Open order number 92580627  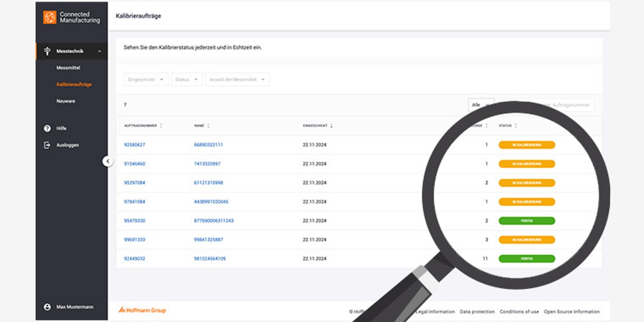pyautogui.click(x=134, y=145)
